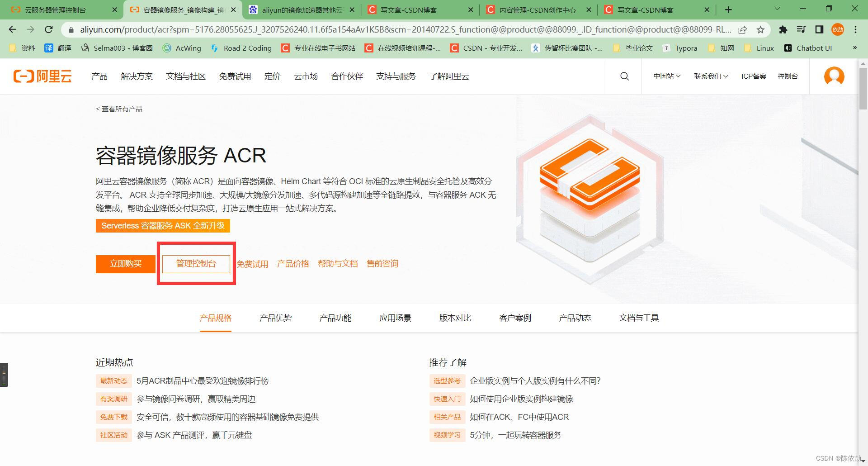Open the 知网 bookmark folder
This screenshot has height=466, width=868.
click(721, 48)
